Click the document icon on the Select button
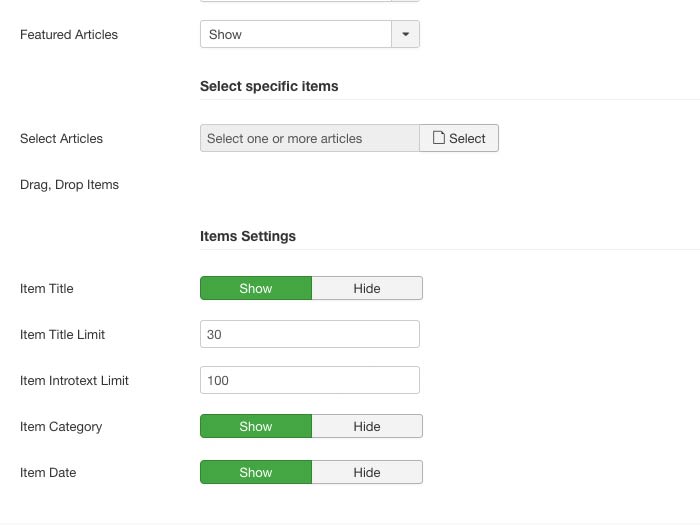The image size is (700, 525). coord(438,138)
